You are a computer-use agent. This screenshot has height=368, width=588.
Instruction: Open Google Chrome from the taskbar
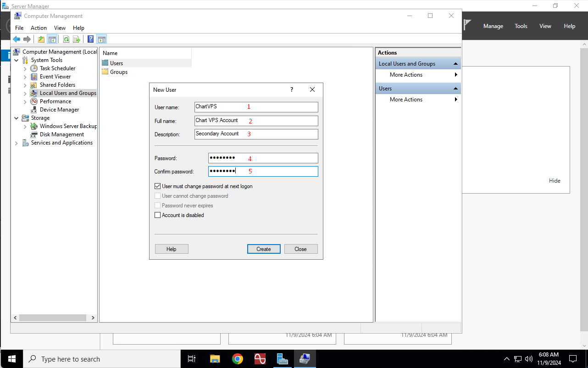click(x=237, y=359)
